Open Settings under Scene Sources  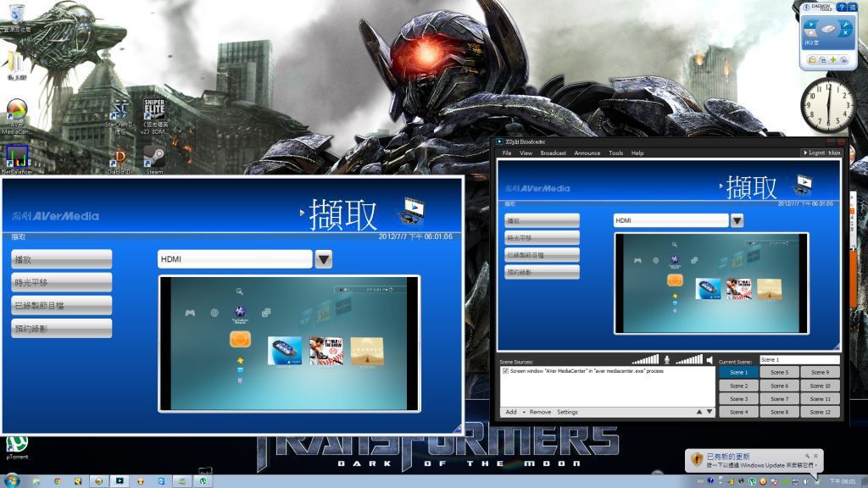(567, 413)
